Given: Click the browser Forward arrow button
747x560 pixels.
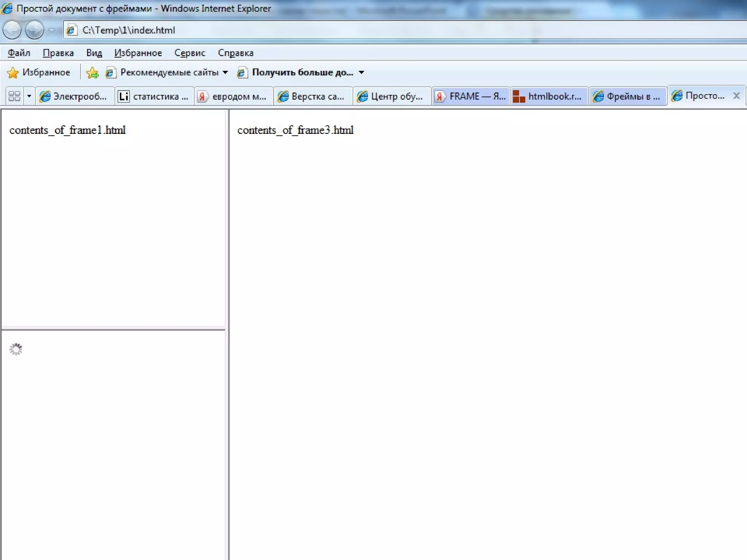Looking at the screenshot, I should 35,30.
